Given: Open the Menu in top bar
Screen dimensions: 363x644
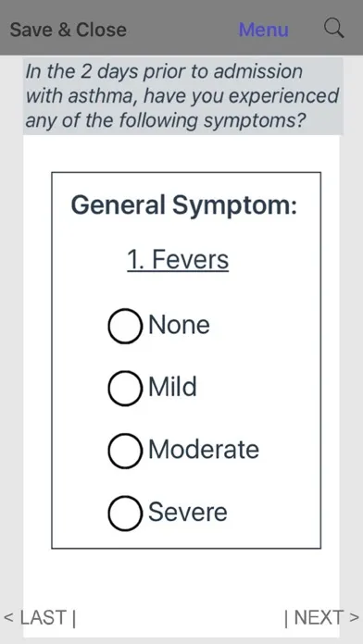Looking at the screenshot, I should tap(264, 30).
